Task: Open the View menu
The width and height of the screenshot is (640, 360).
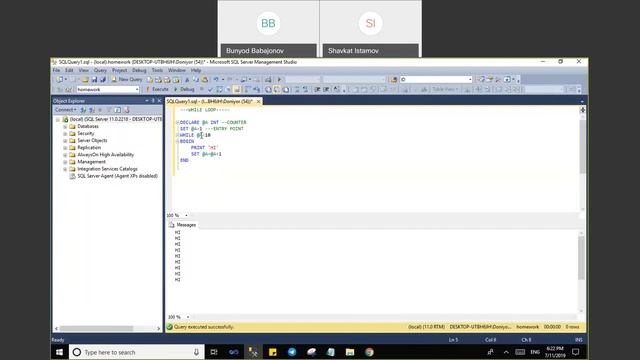Action: tap(84, 70)
